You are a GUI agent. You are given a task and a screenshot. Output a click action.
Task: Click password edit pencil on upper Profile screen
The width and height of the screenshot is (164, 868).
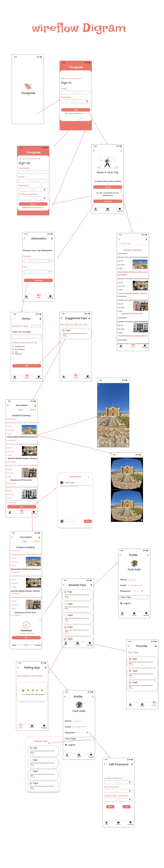pos(142,591)
